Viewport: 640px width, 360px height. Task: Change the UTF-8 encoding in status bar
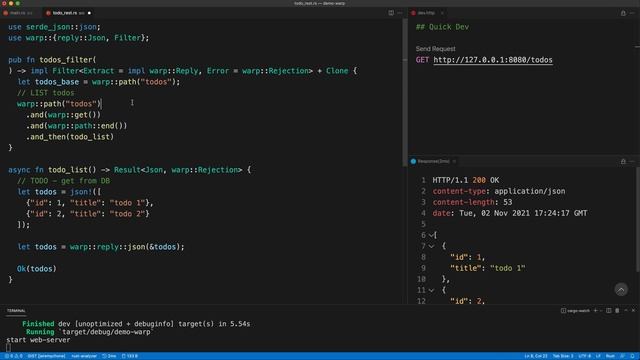click(584, 356)
